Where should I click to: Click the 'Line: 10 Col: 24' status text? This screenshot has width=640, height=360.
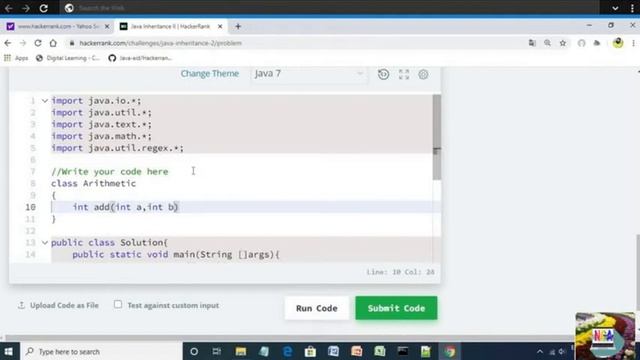tap(400, 272)
